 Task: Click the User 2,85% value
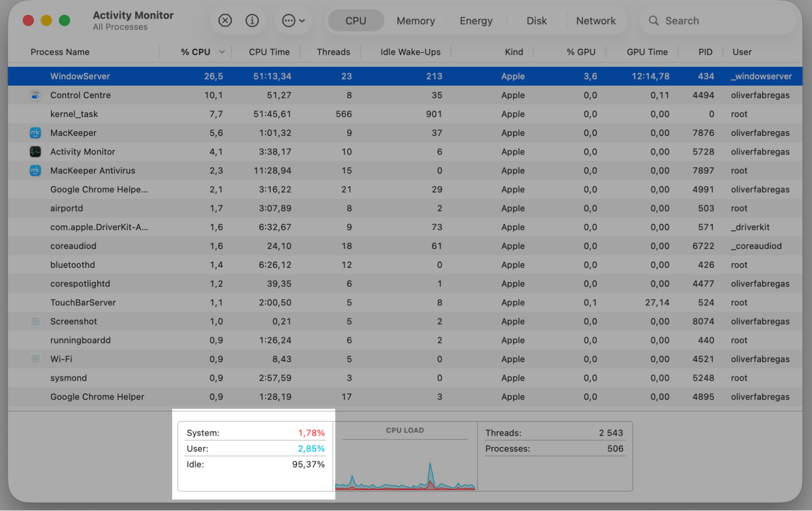311,449
